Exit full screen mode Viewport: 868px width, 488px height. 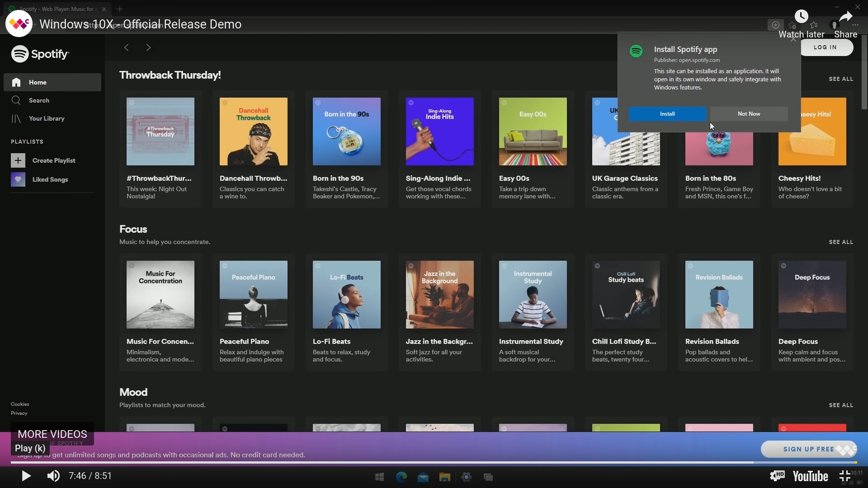pos(844,476)
